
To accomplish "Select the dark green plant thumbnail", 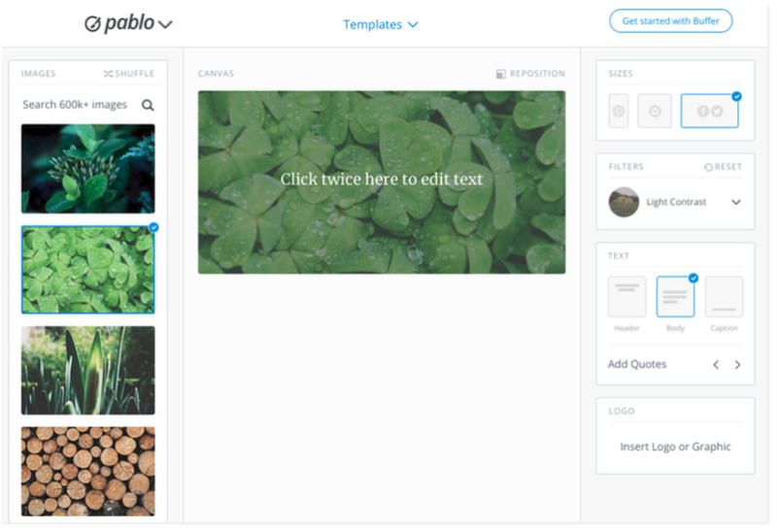I will 88,169.
